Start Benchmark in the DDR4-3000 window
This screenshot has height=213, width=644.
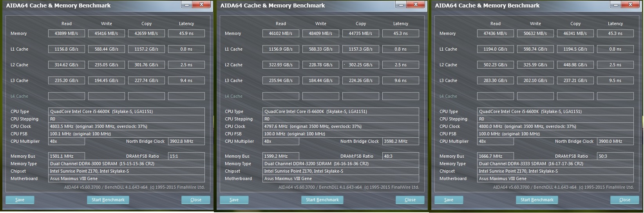point(108,200)
